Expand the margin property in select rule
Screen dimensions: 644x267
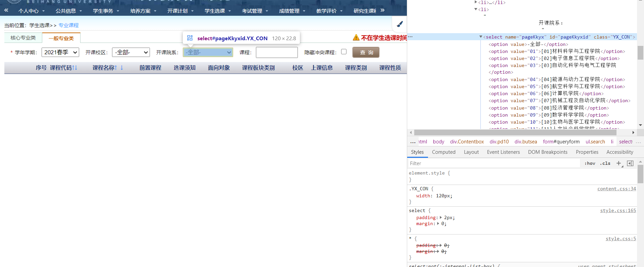[x=438, y=223]
